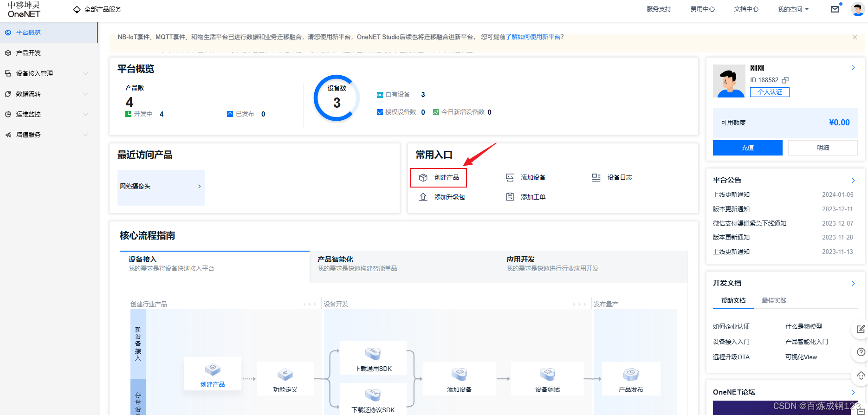Select 平台概览 in sidebar
Image resolution: width=868 pixels, height=415 pixels.
coord(49,32)
